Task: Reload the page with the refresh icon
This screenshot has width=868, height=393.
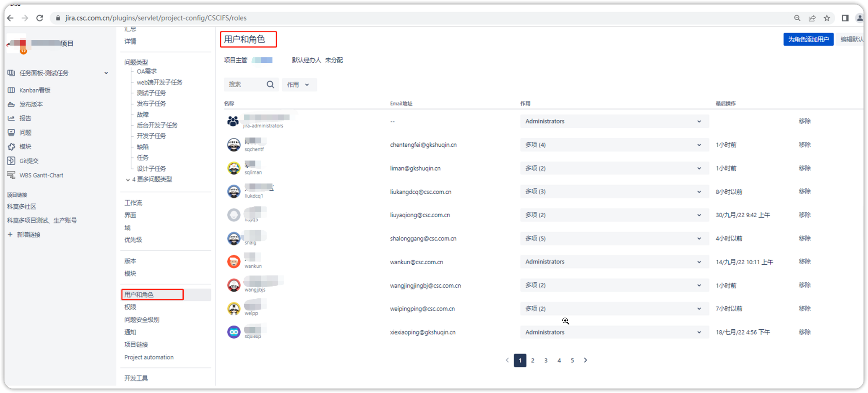Action: click(x=40, y=18)
